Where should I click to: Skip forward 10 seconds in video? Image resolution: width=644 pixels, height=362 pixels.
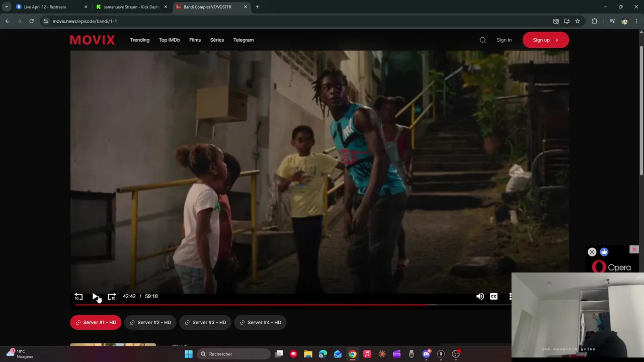pyautogui.click(x=112, y=297)
